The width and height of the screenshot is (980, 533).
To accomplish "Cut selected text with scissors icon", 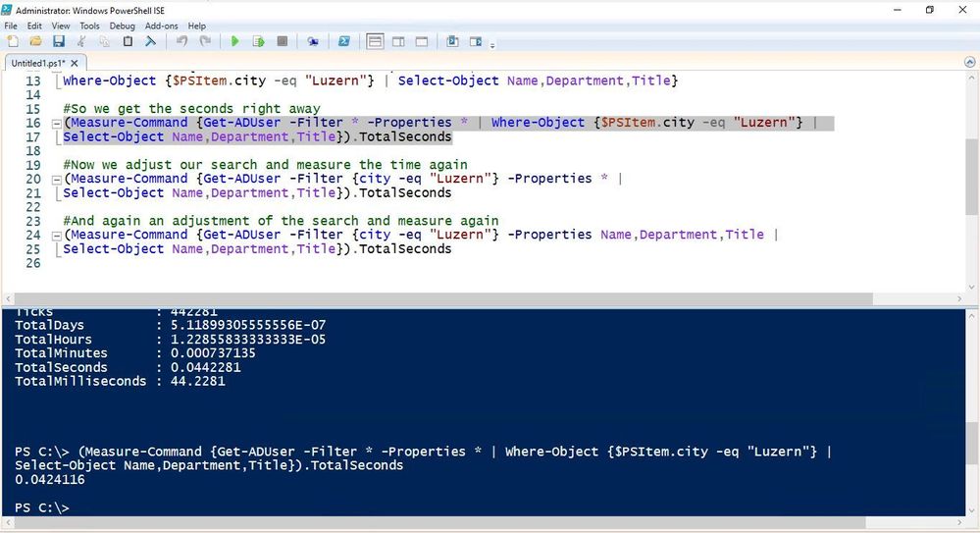I will (81, 42).
